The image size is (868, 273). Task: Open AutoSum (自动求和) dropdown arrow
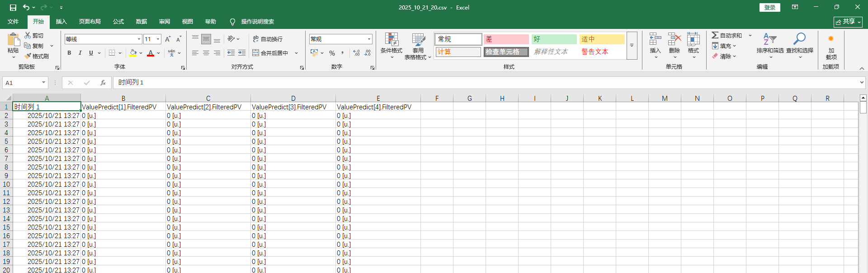(750, 35)
